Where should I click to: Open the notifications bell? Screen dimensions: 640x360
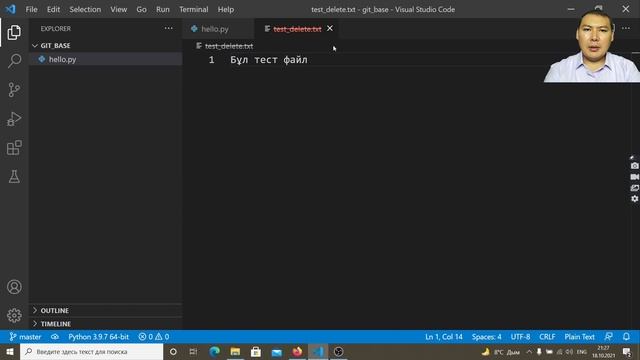tap(626, 337)
